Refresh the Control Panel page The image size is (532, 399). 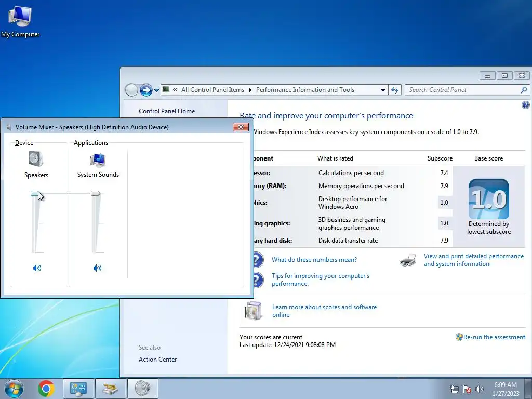tap(395, 90)
